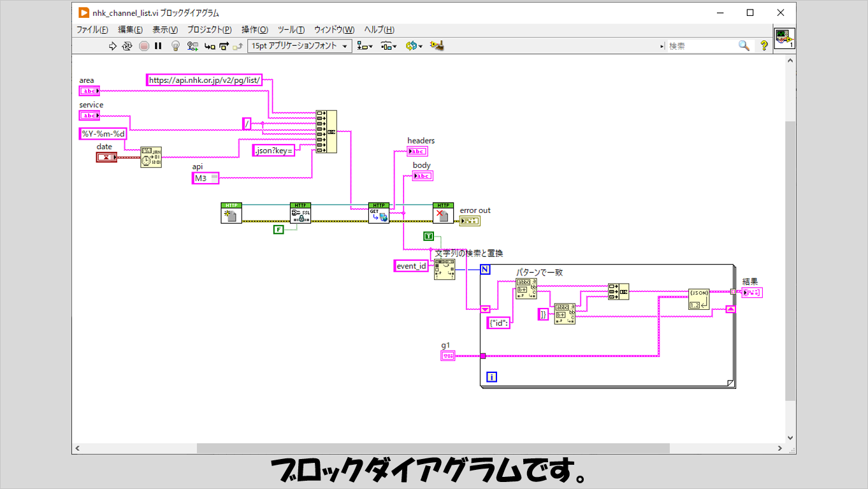Select the HTTP Open Handle node
This screenshot has height=489, width=868.
click(x=231, y=213)
